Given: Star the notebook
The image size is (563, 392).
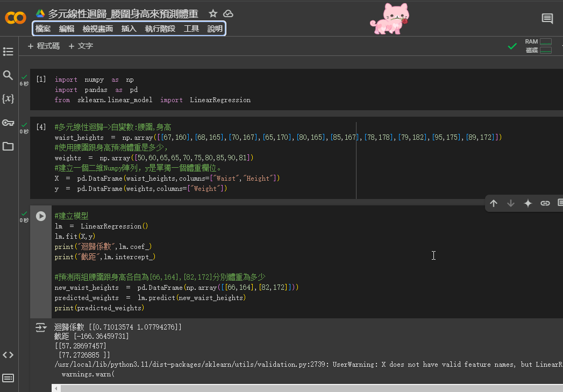Looking at the screenshot, I should click(213, 13).
